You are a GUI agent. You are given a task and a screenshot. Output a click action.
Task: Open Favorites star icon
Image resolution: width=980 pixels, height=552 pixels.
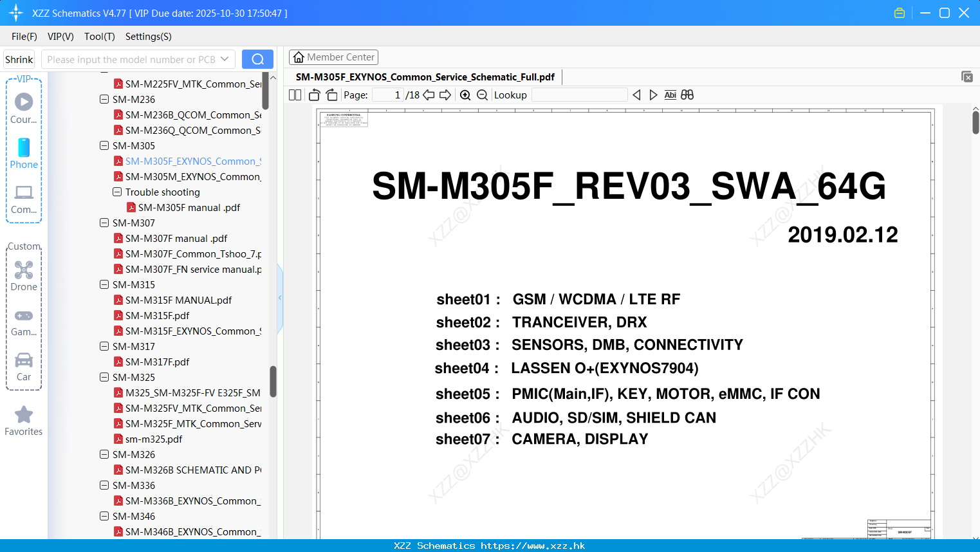(x=24, y=414)
